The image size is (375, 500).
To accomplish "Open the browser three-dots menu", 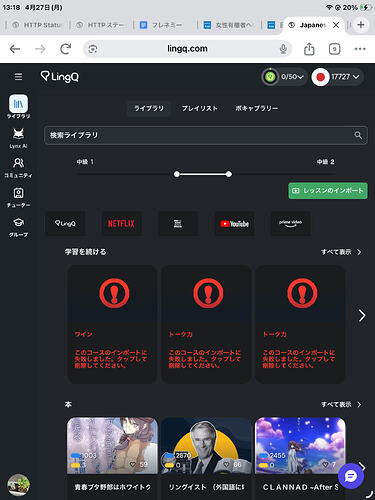I will (x=360, y=49).
